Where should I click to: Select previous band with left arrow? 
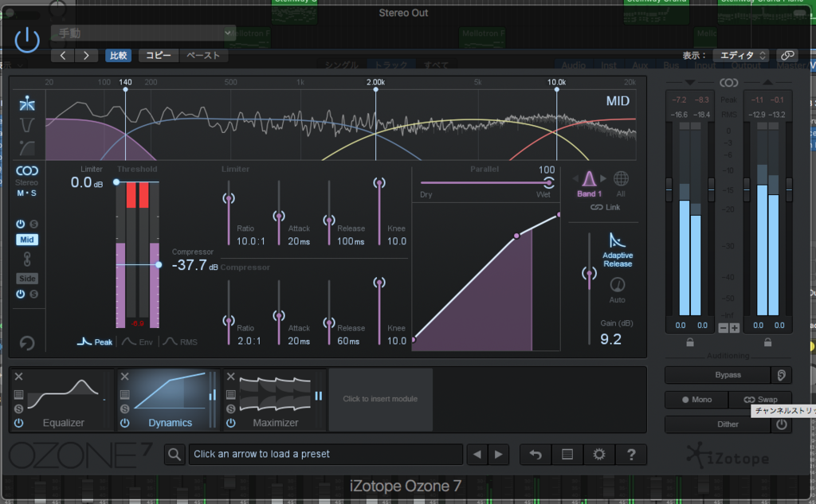(x=575, y=178)
